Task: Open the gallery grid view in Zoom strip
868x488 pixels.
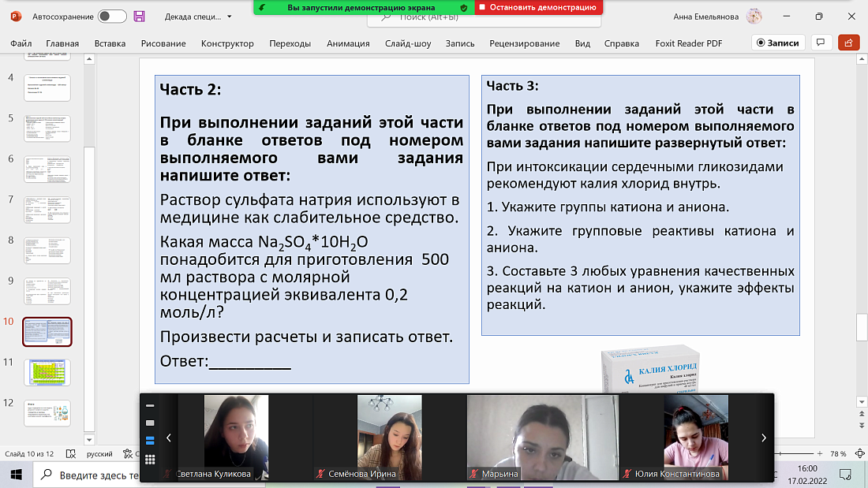Action: [150, 459]
